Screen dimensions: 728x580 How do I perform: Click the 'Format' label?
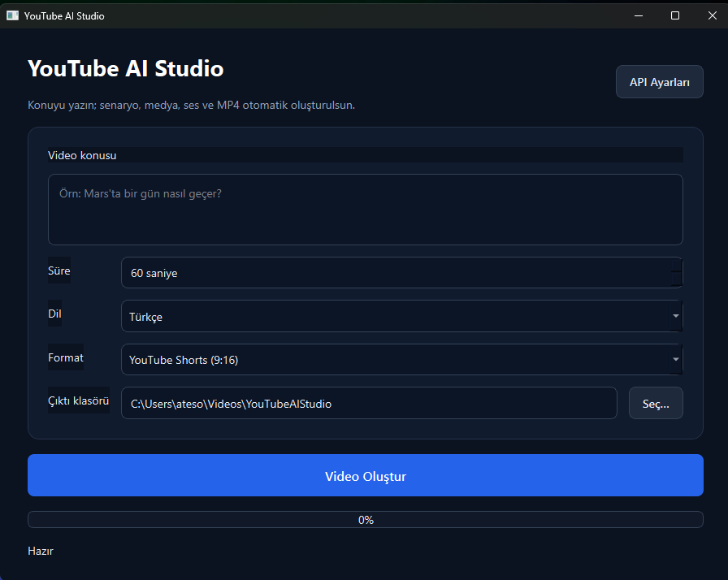[x=66, y=357]
